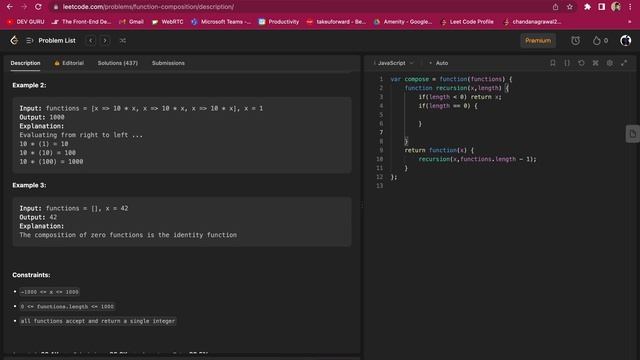Screen dimensions: 640x360
Task: Click 'Output: 1000' text in Example 2
Action: [x=42, y=117]
